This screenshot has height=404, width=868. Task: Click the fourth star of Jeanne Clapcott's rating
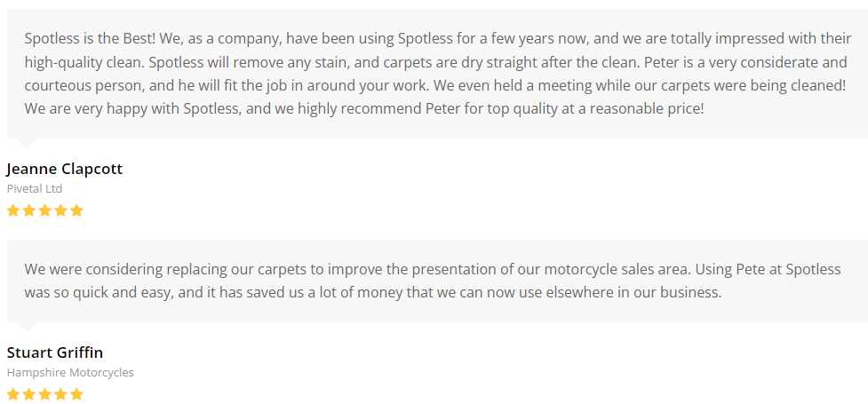pyautogui.click(x=60, y=210)
